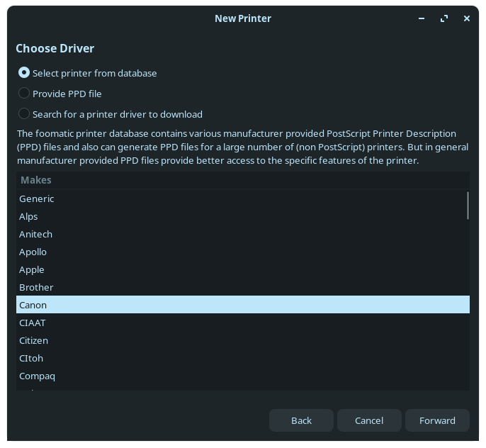Click the Makes column header

(36, 181)
